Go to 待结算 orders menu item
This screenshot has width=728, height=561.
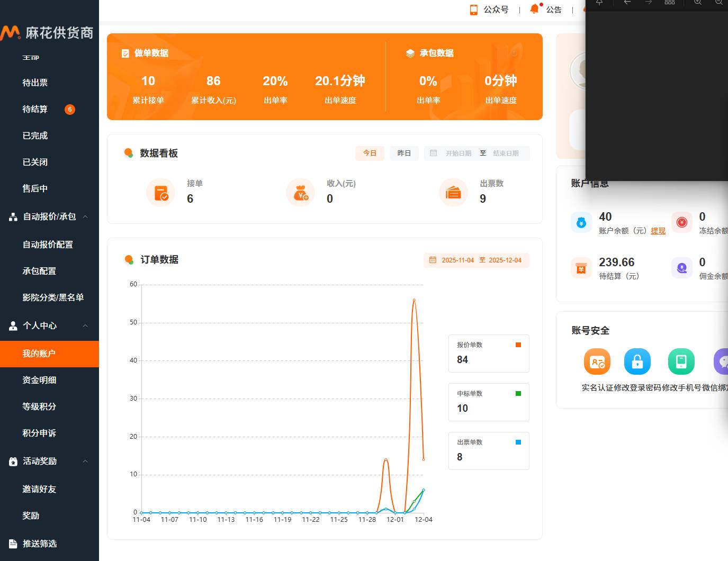[35, 109]
